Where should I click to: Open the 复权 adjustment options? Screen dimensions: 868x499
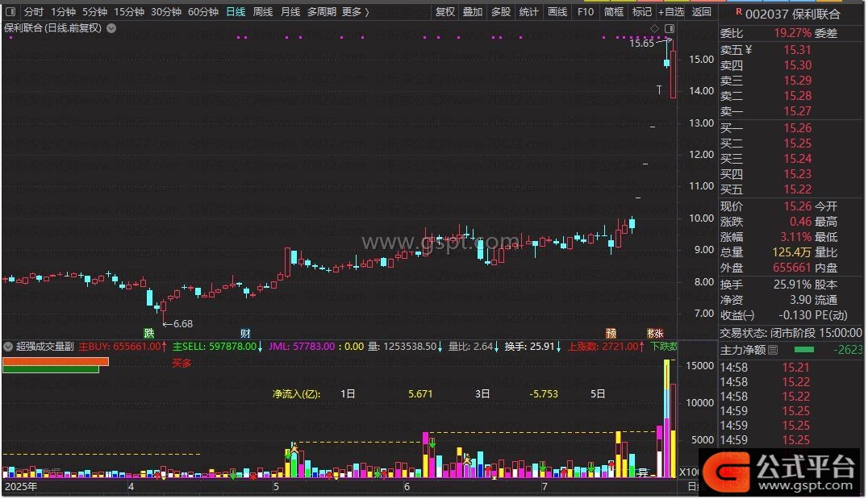click(445, 11)
